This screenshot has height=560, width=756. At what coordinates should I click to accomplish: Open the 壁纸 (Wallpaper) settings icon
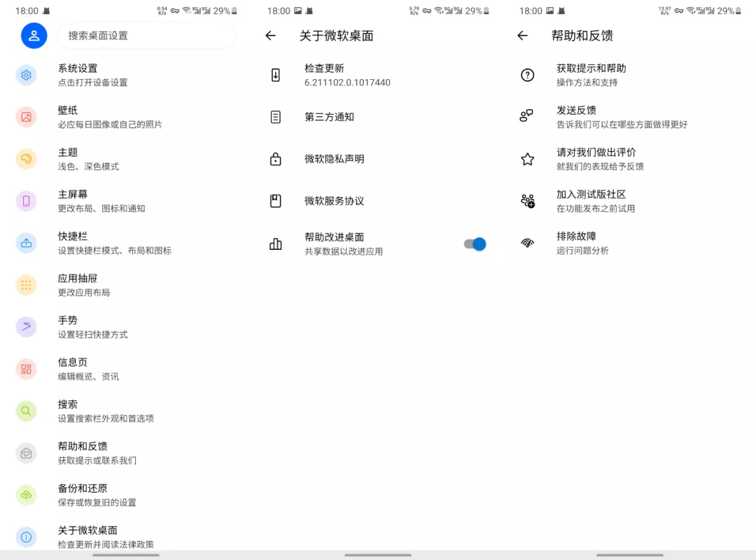(x=26, y=117)
